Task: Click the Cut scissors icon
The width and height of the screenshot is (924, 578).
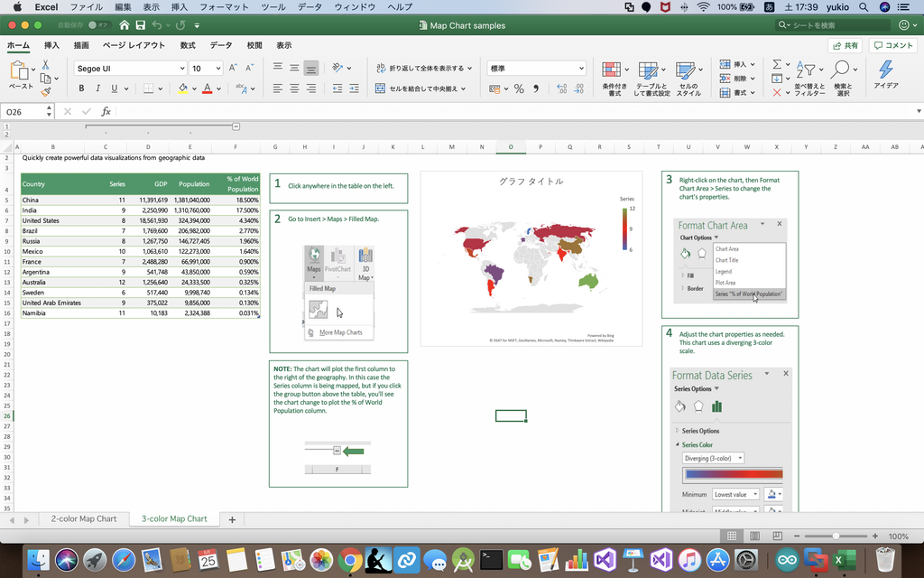Action: point(46,65)
